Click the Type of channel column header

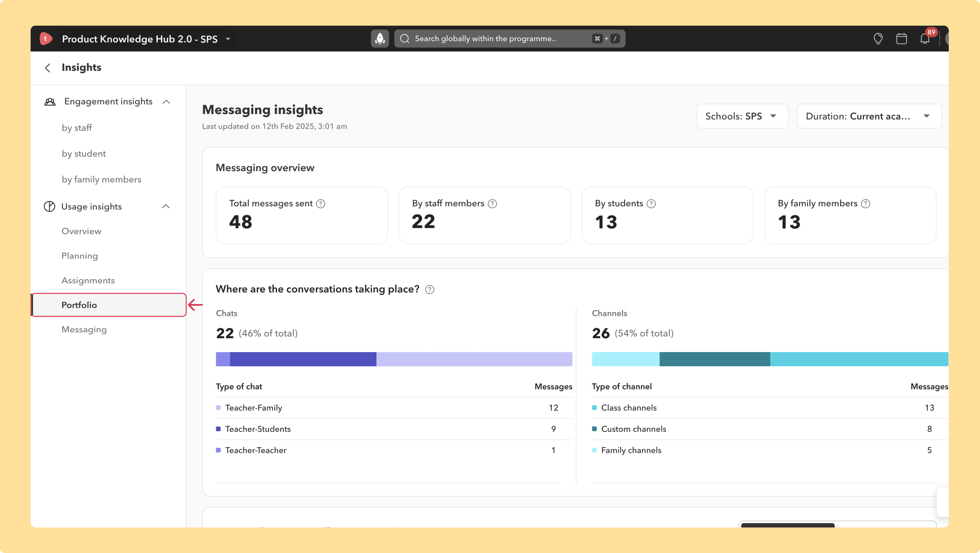click(x=622, y=387)
